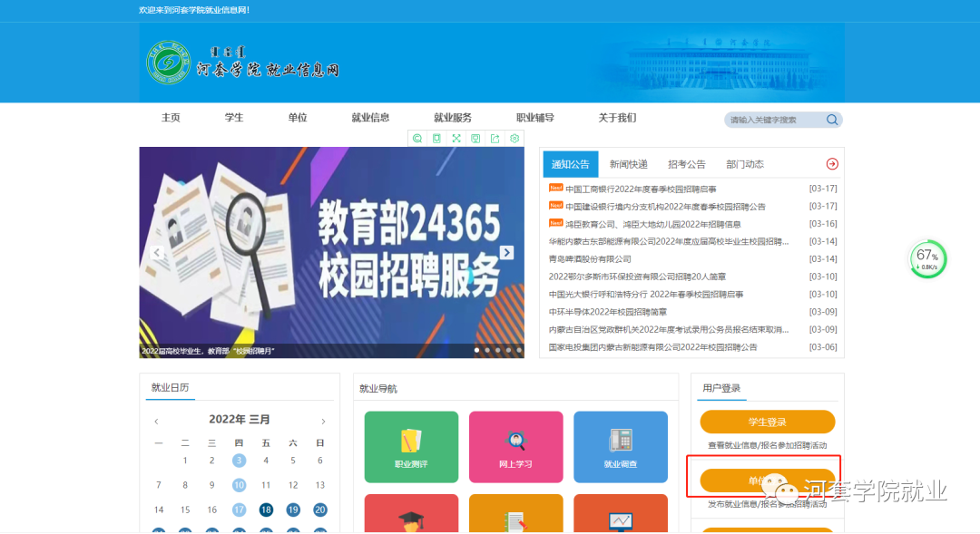Open the chart monitor tile
Viewport: 980px width, 534px height.
pos(621,513)
